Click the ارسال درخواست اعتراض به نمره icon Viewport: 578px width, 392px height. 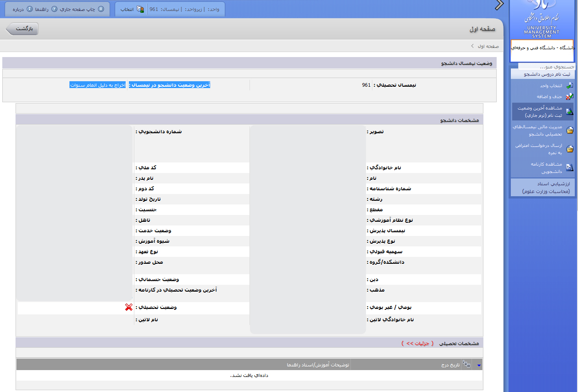[569, 149]
